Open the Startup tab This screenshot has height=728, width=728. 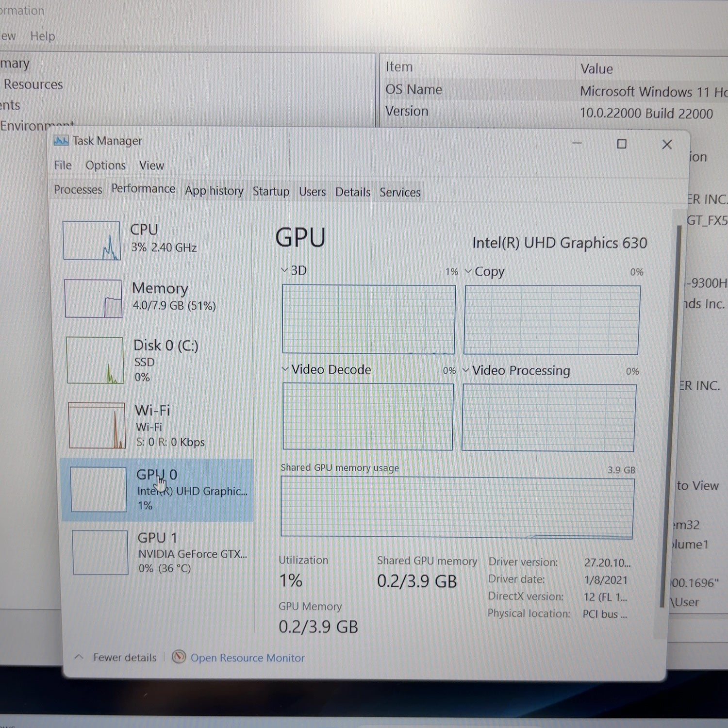[x=271, y=191]
